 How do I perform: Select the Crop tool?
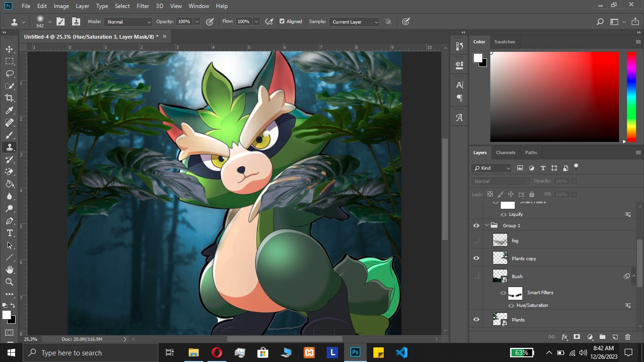[x=9, y=98]
